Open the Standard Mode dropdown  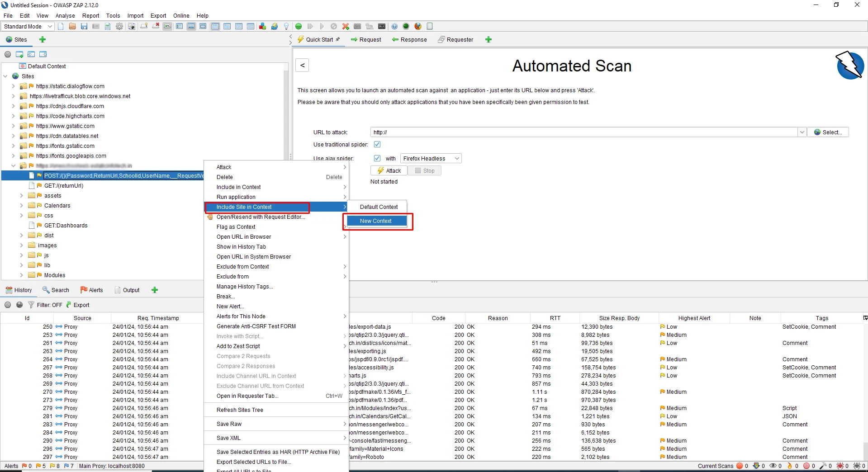[27, 26]
